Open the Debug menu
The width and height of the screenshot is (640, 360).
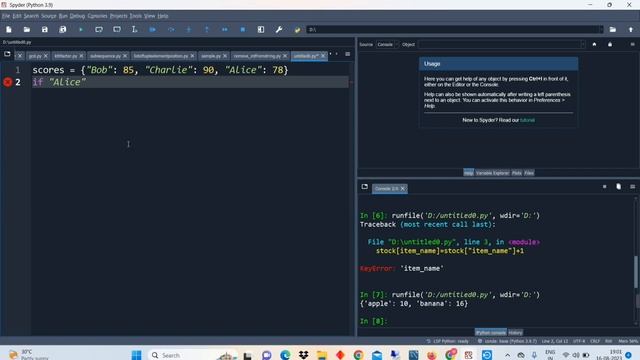click(x=77, y=16)
